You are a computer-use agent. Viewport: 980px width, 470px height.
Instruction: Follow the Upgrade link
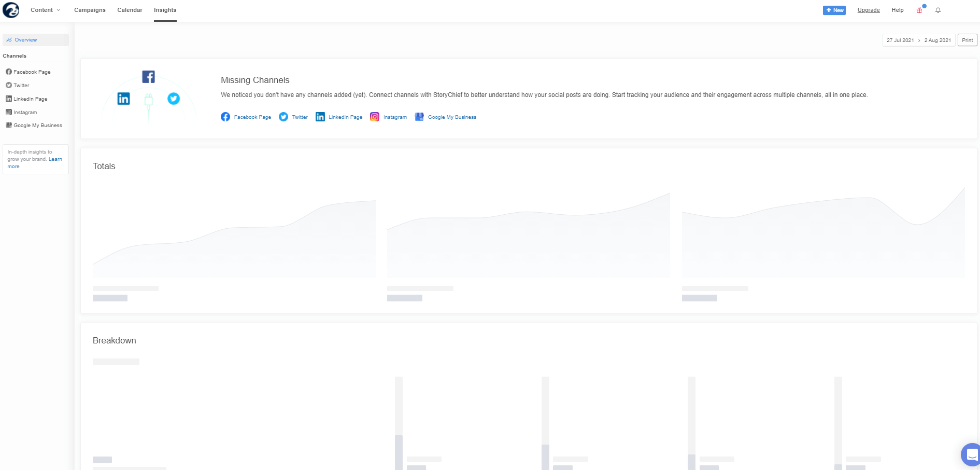pos(869,10)
